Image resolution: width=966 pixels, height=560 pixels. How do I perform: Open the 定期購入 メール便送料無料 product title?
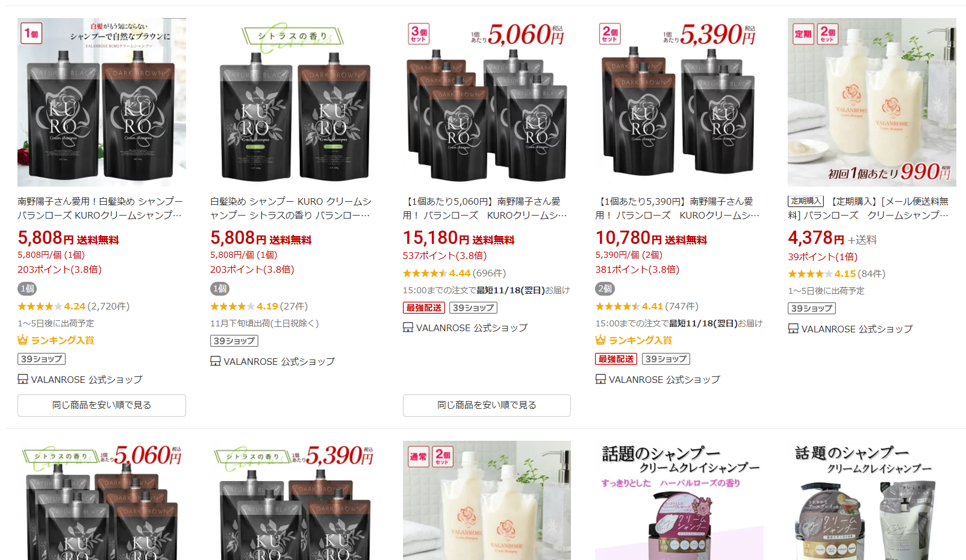[868, 208]
